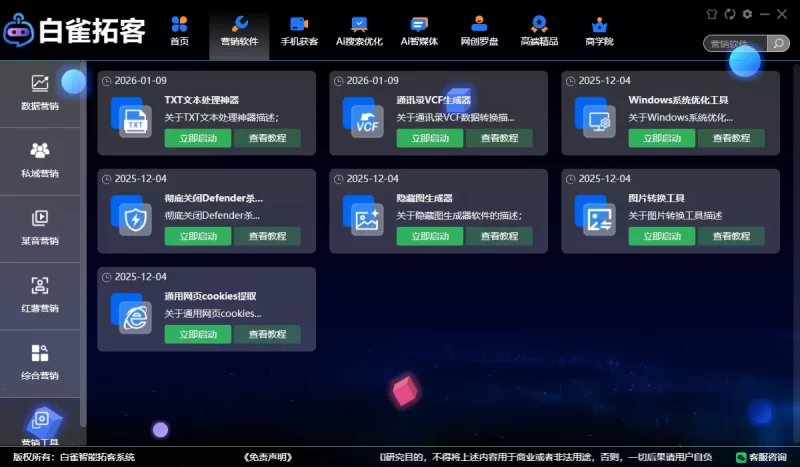Open the skin shirt icon in title bar
Viewport: 800px width, 467px height.
point(712,14)
